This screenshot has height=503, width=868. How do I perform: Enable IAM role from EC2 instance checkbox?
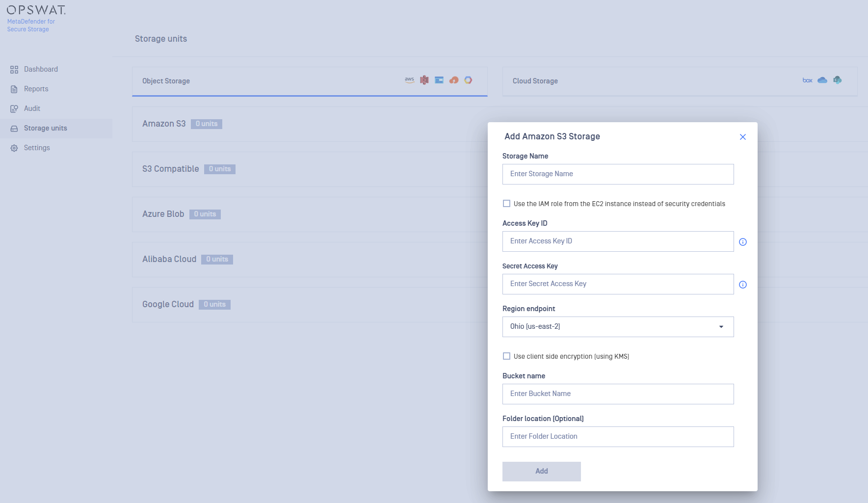(507, 204)
